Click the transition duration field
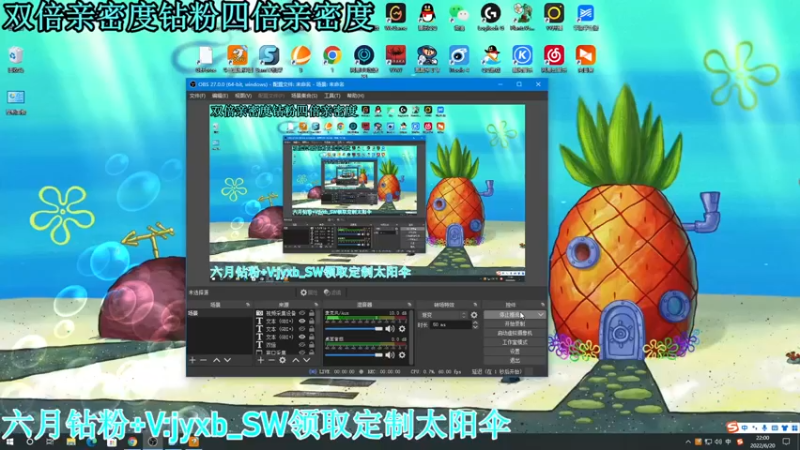 (451, 324)
